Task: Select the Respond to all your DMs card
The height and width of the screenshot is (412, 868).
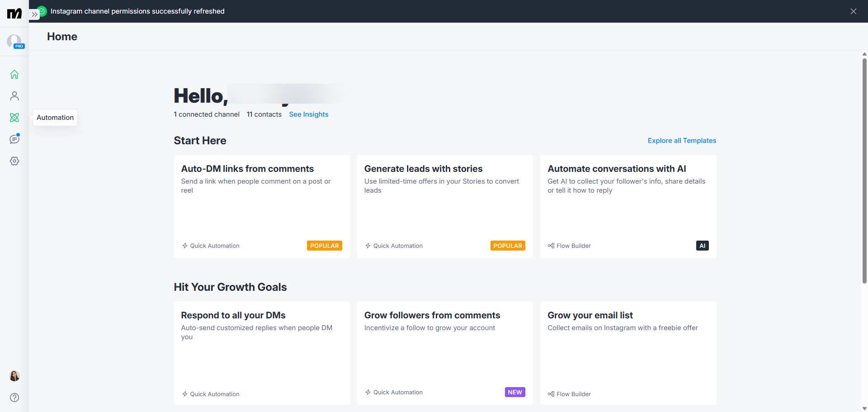Action: tap(262, 353)
